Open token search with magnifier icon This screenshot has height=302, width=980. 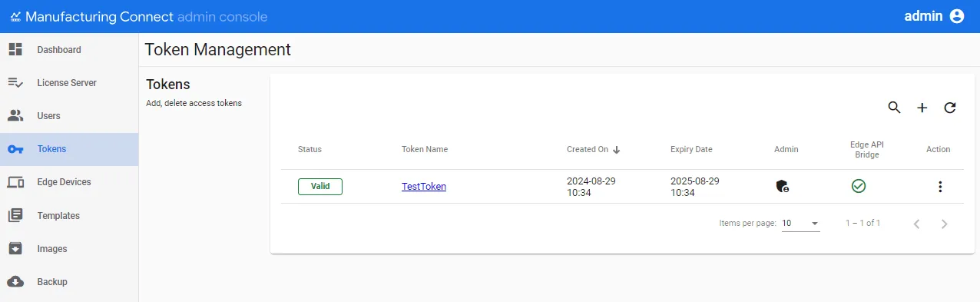point(894,108)
